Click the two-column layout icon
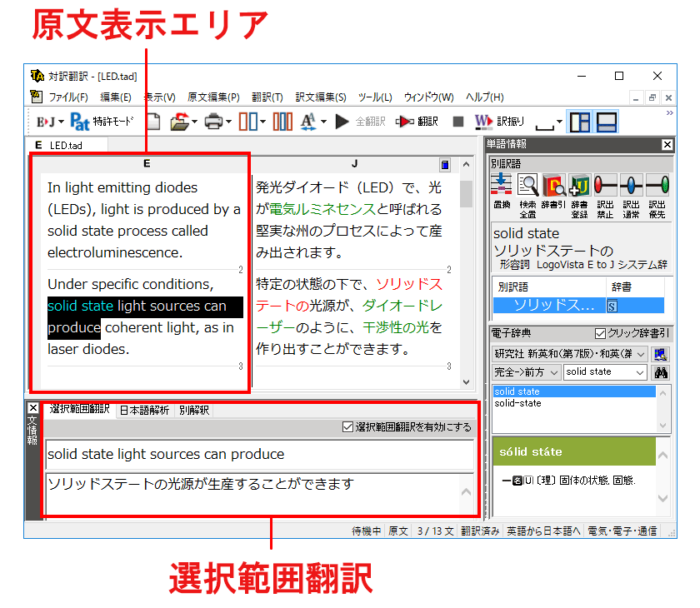The width and height of the screenshot is (700, 608). (247, 122)
